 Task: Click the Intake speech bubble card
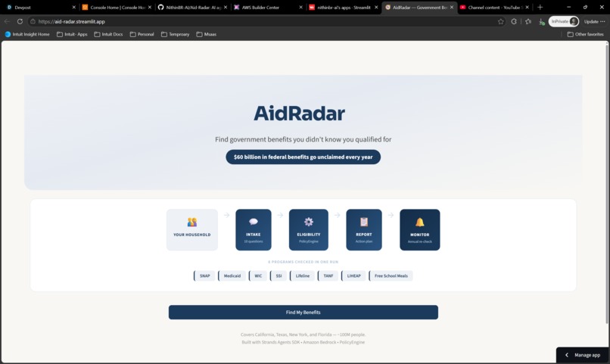coord(254,230)
